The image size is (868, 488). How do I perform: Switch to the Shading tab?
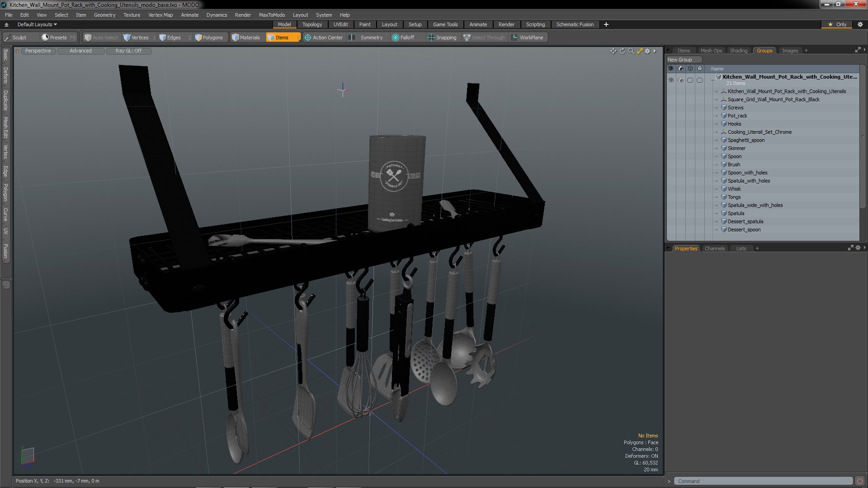[738, 51]
